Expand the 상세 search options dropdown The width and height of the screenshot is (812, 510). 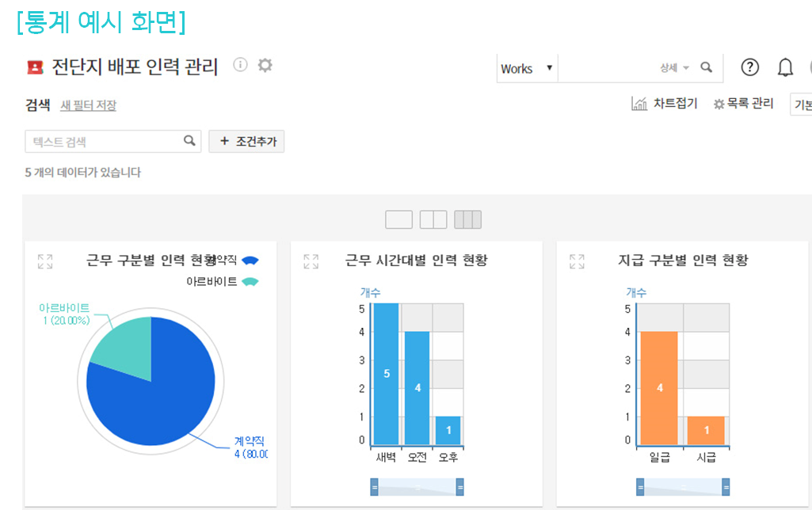pos(675,68)
